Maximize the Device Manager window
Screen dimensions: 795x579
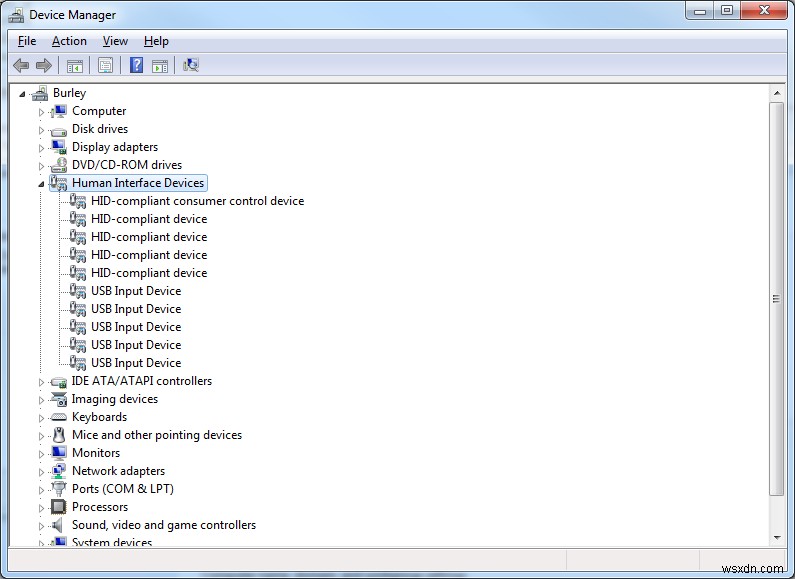[727, 11]
